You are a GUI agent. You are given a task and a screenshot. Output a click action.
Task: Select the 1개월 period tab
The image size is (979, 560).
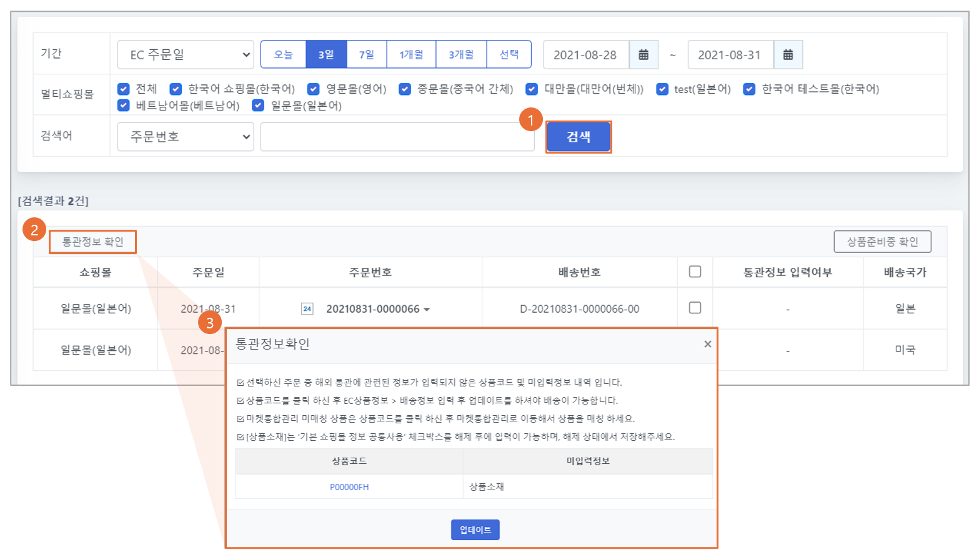pos(411,55)
